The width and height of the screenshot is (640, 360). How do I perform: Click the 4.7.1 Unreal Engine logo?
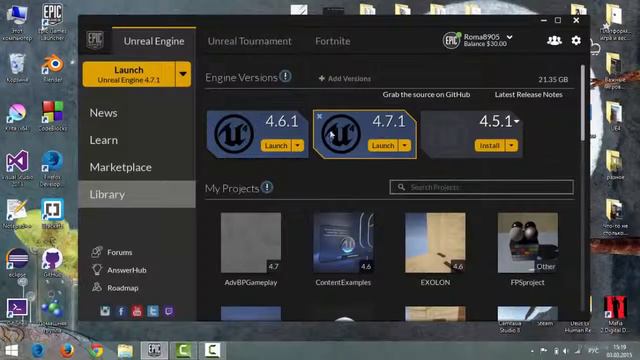(341, 134)
